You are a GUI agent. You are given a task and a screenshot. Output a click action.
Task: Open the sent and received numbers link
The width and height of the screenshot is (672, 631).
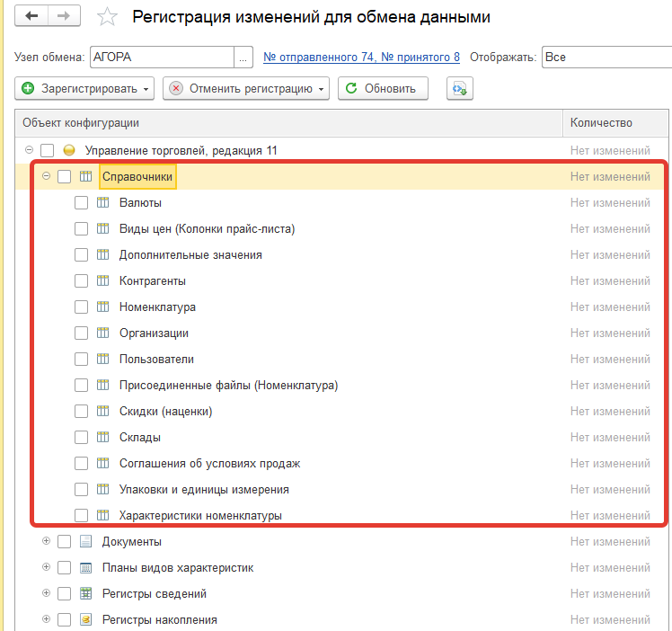(361, 58)
